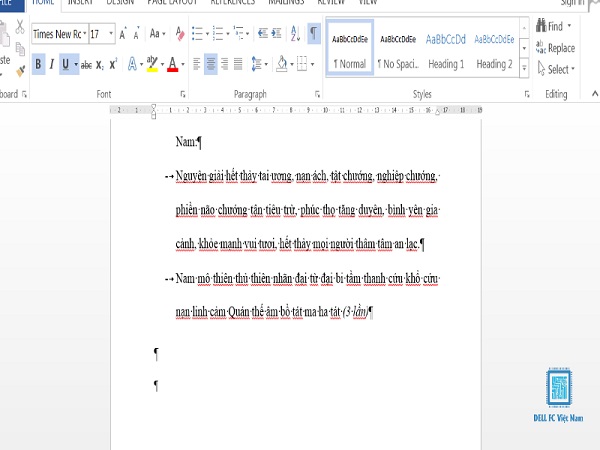
Task: Toggle Bold formatting
Action: [38, 64]
